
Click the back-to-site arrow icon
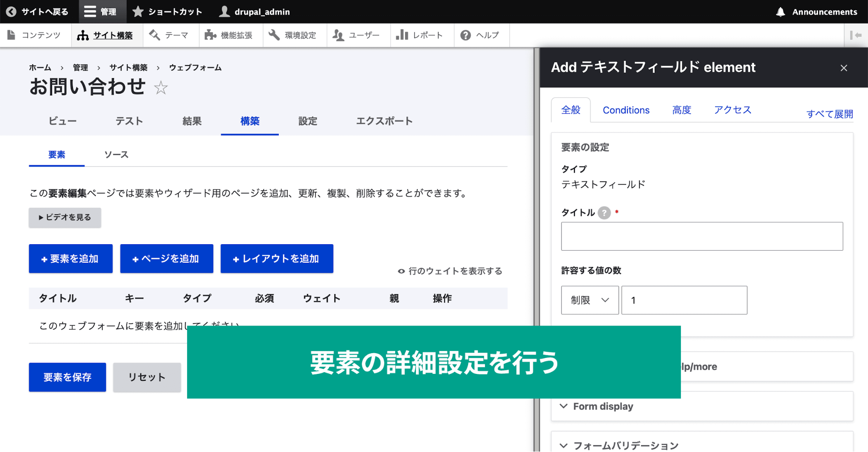(x=11, y=12)
